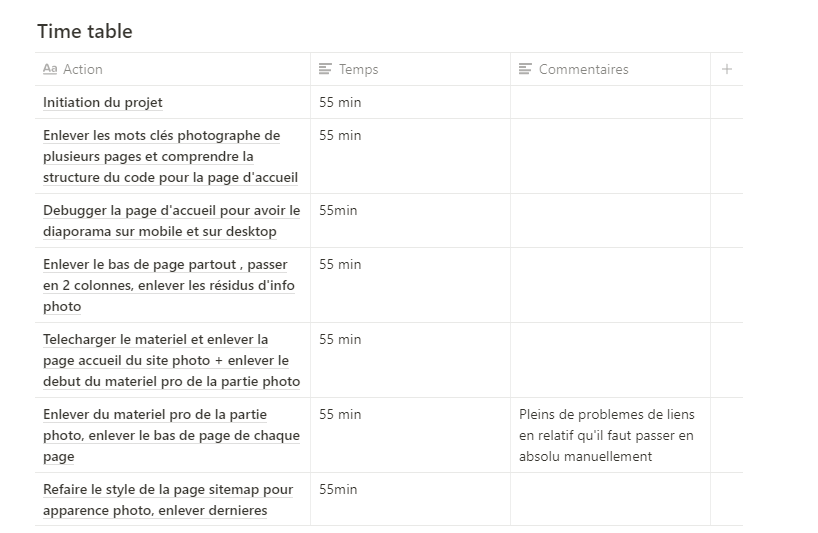Select the empty Commentaires cell for Initiation du projet

point(610,102)
